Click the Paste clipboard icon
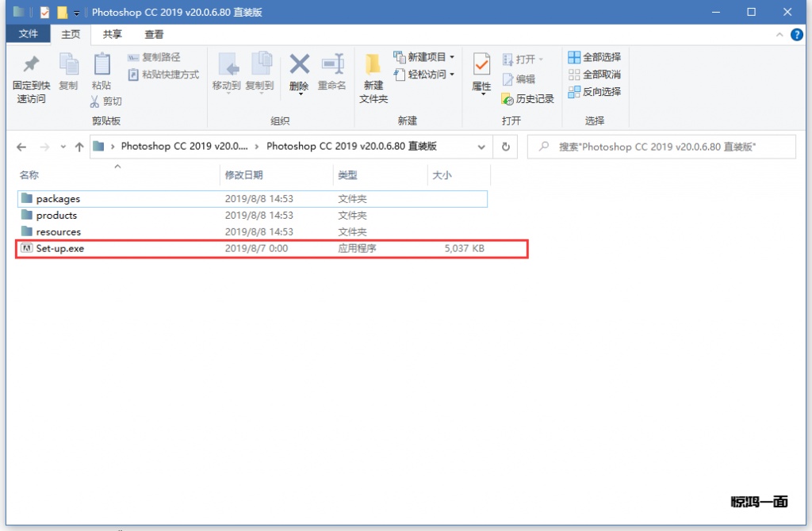Viewport: 812px width, 531px height. coord(101,67)
